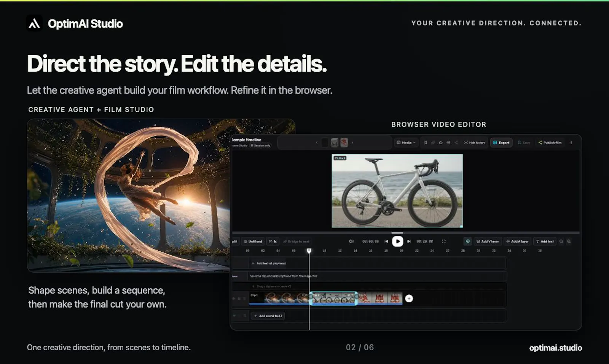Image resolution: width=609 pixels, height=364 pixels.
Task: Go to next thumbnail using right chevron
Action: click(x=352, y=143)
